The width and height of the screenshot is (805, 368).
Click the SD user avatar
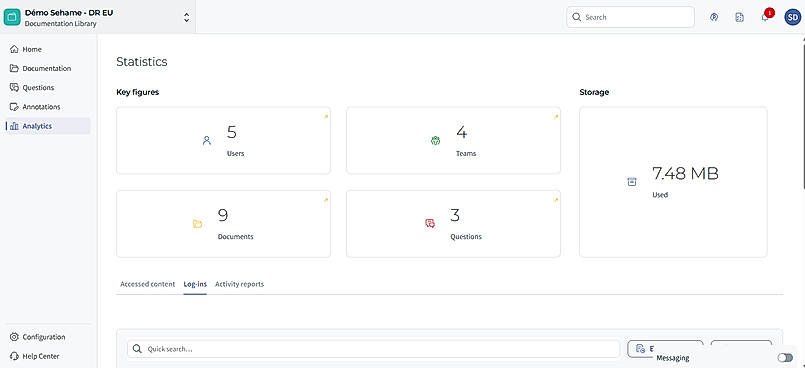(792, 17)
